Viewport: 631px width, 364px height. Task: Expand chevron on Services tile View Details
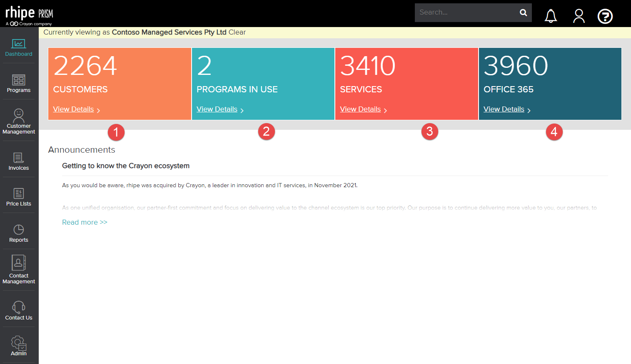coord(386,110)
